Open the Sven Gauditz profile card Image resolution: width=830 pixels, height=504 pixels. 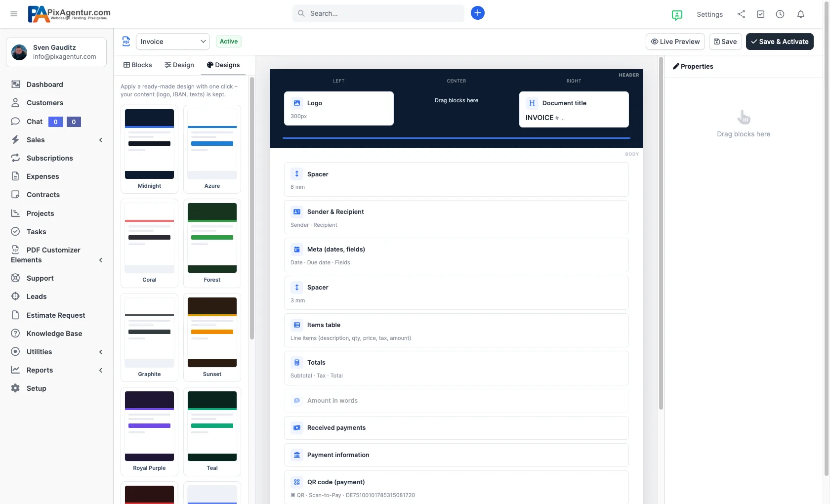click(x=56, y=52)
